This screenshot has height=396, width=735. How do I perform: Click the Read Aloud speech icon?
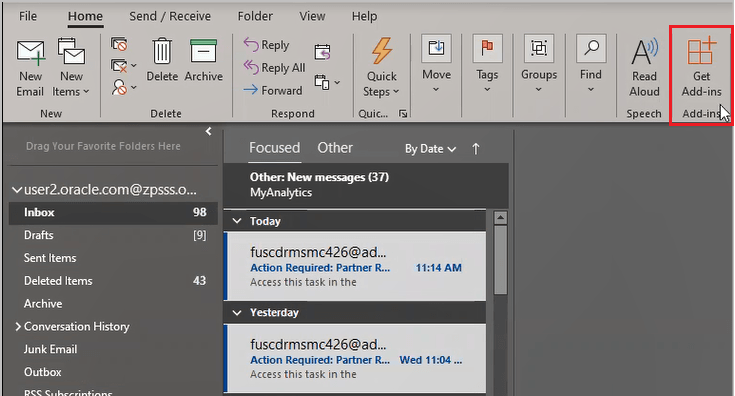click(645, 51)
